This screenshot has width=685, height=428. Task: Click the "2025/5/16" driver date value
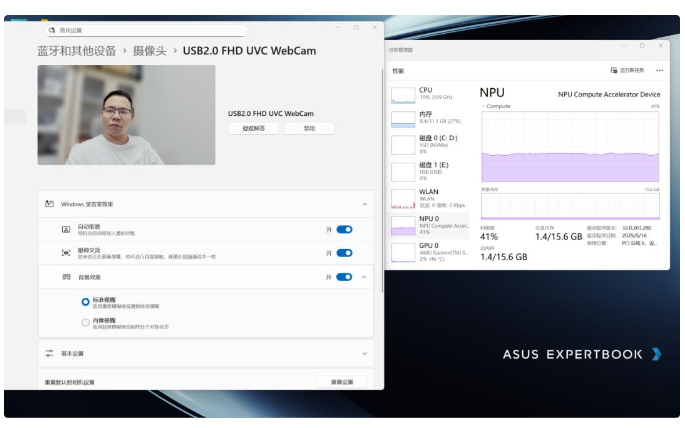click(x=634, y=235)
